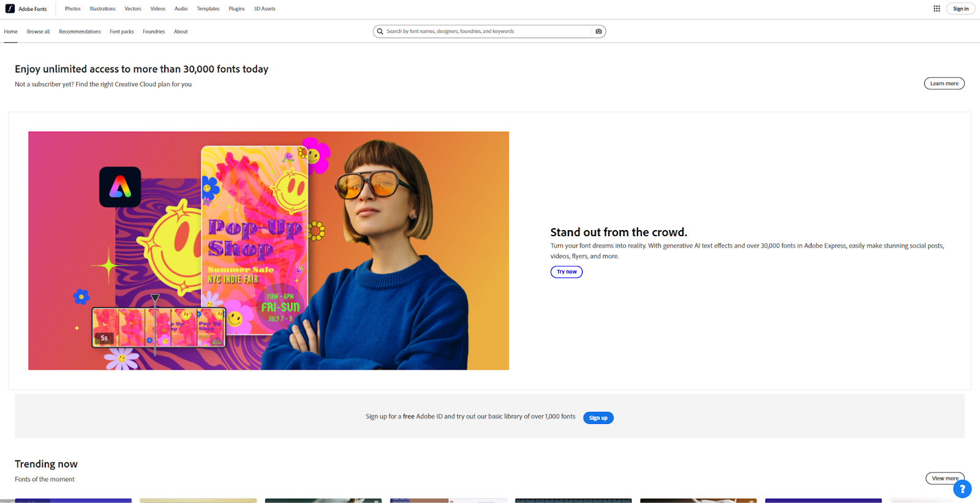This screenshot has height=503, width=980.
Task: Open the Plugins menu item
Action: [236, 9]
